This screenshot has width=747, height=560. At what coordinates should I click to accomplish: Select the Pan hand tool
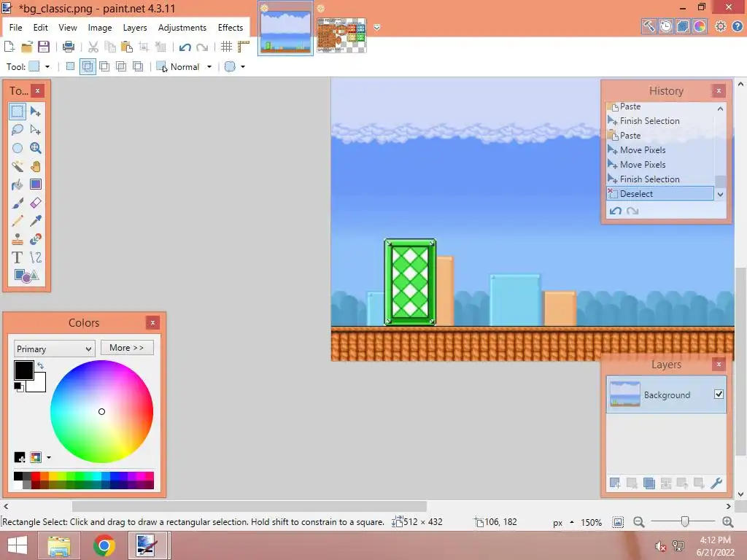(x=35, y=166)
